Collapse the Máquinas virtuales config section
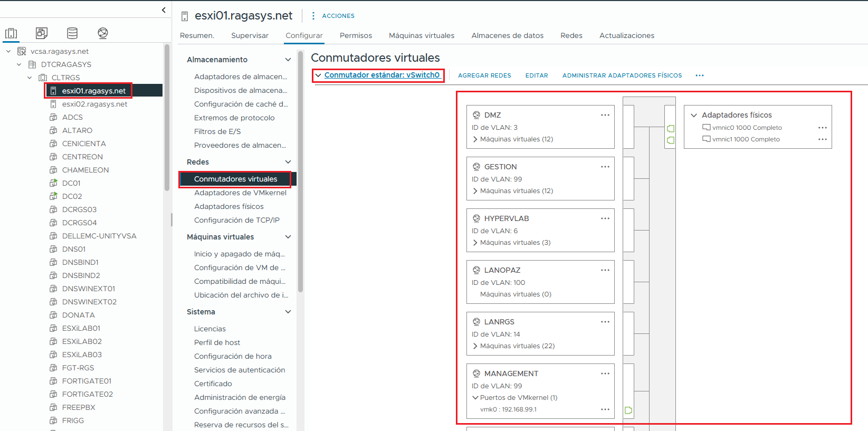868x431 pixels. pyautogui.click(x=288, y=237)
